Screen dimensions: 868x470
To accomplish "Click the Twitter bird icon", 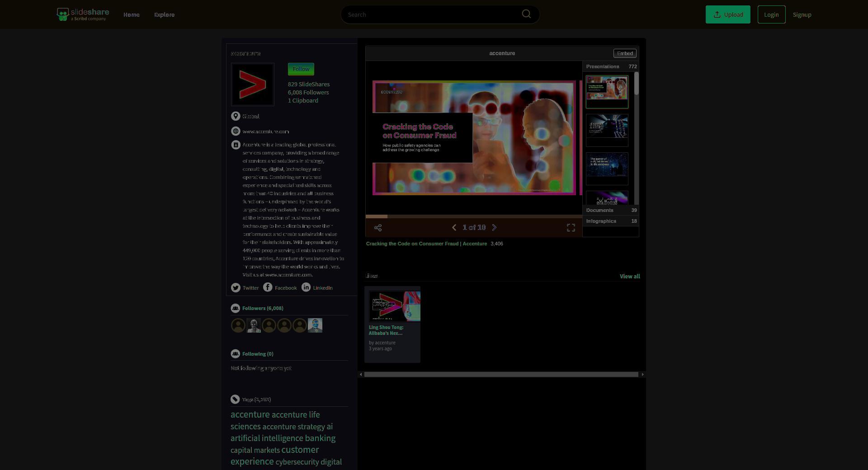I will click(x=236, y=287).
